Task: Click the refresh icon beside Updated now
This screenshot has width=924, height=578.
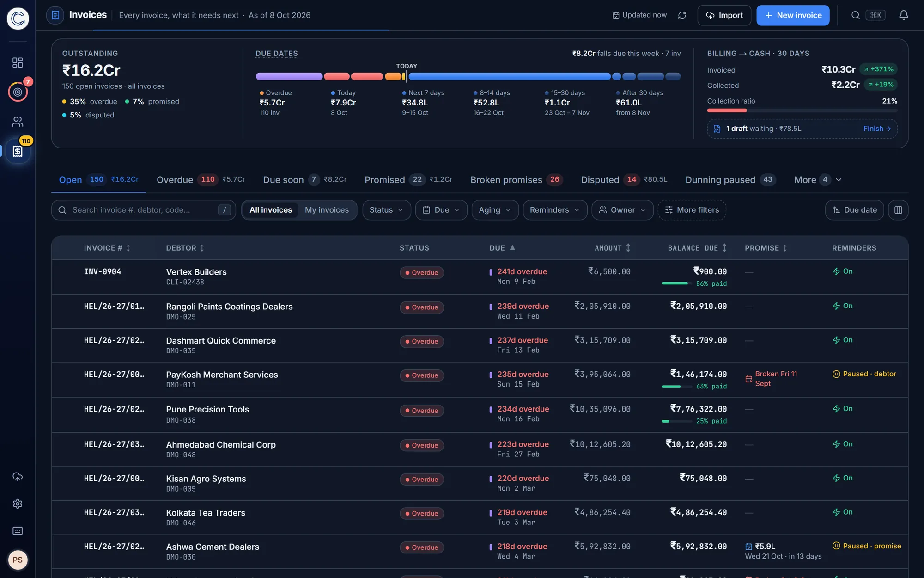Action: tap(682, 15)
